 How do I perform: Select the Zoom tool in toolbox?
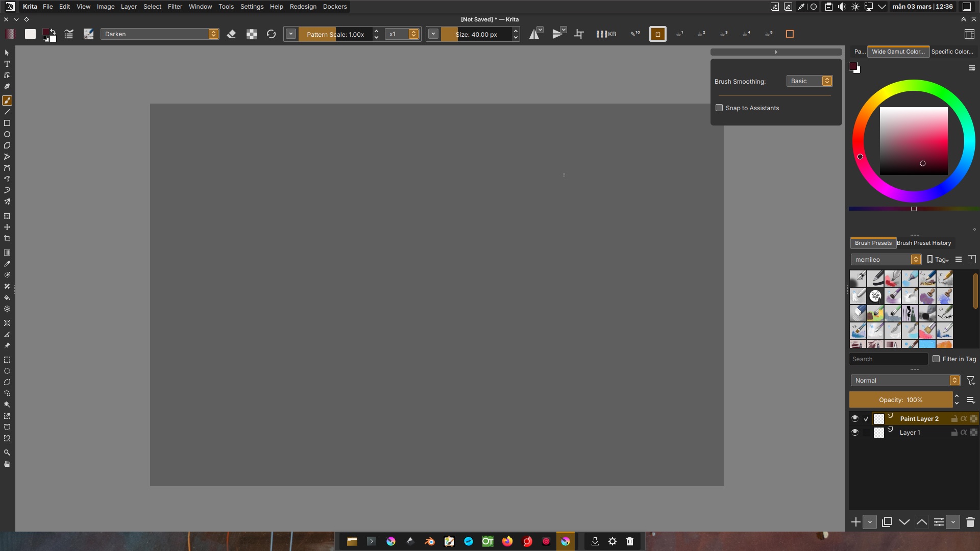pyautogui.click(x=7, y=453)
